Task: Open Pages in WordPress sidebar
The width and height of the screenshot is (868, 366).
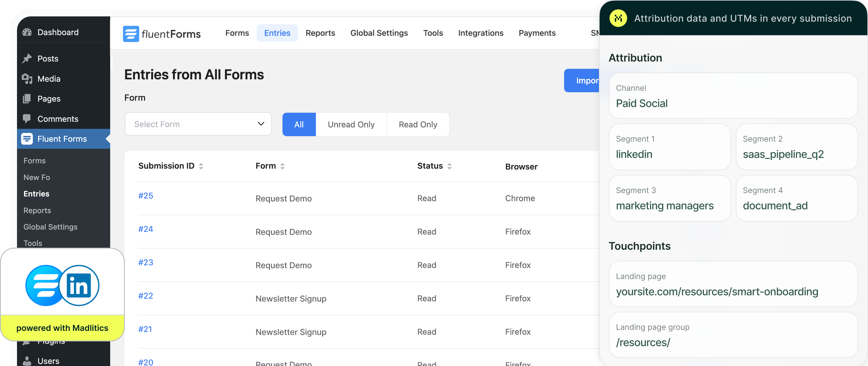Action: coord(63,99)
